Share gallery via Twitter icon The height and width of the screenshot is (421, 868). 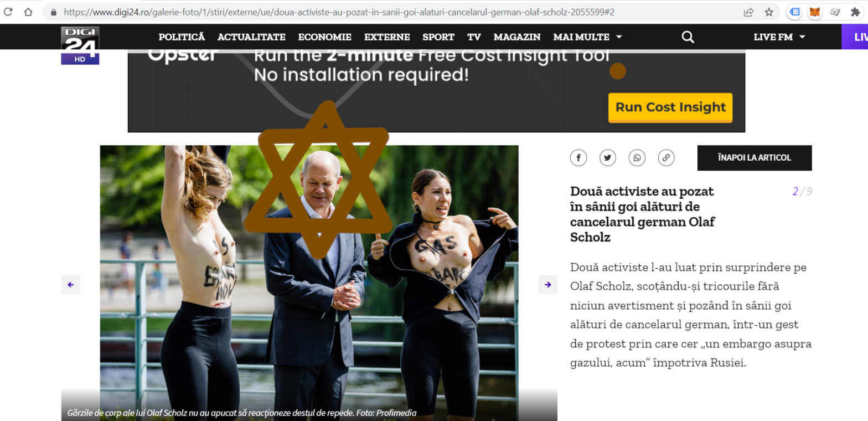[608, 158]
